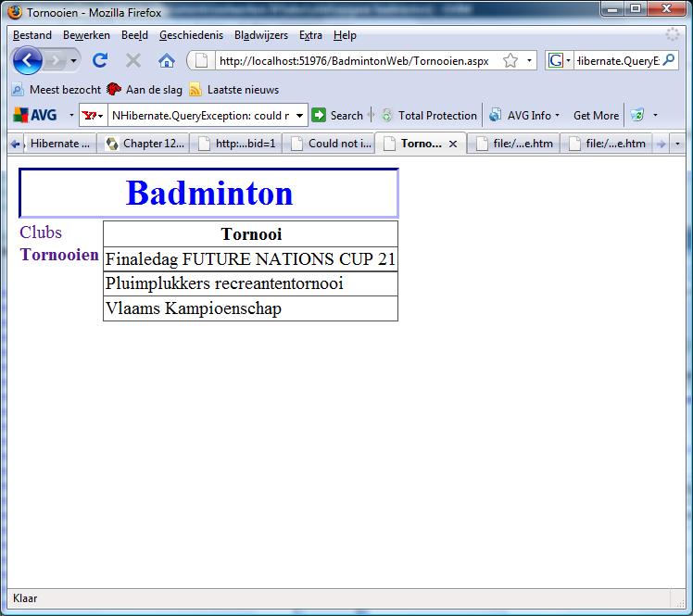Open the Geschiedenis menu
Screen dimensions: 693x616
pyautogui.click(x=191, y=35)
